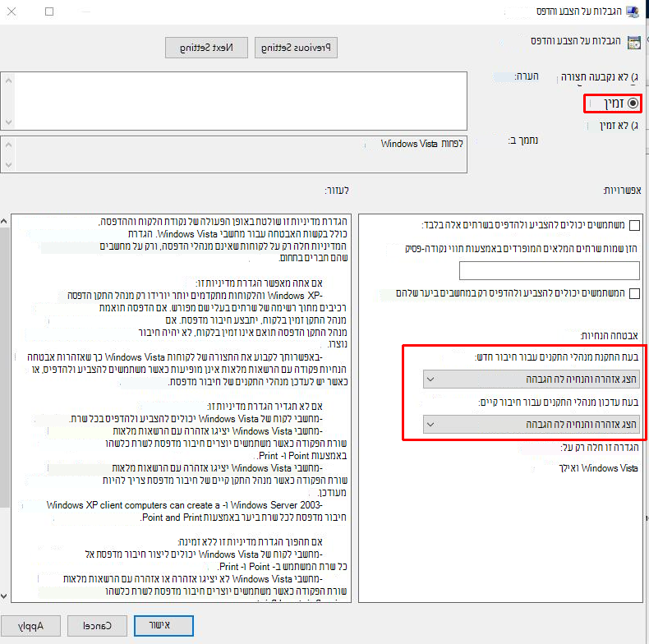Click the 'הגדרה זו חלה רק על:' text
Viewport: 649px width, 644px height.
[x=600, y=448]
